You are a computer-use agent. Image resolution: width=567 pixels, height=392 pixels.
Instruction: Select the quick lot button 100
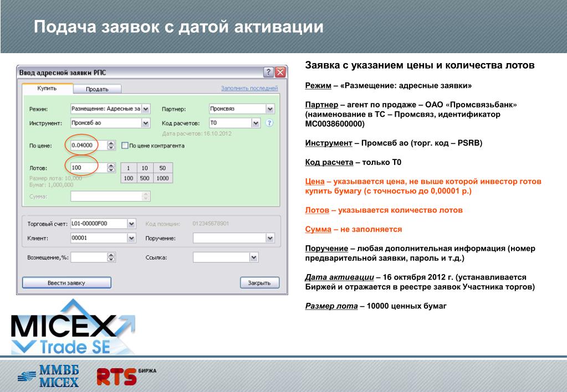(x=129, y=178)
